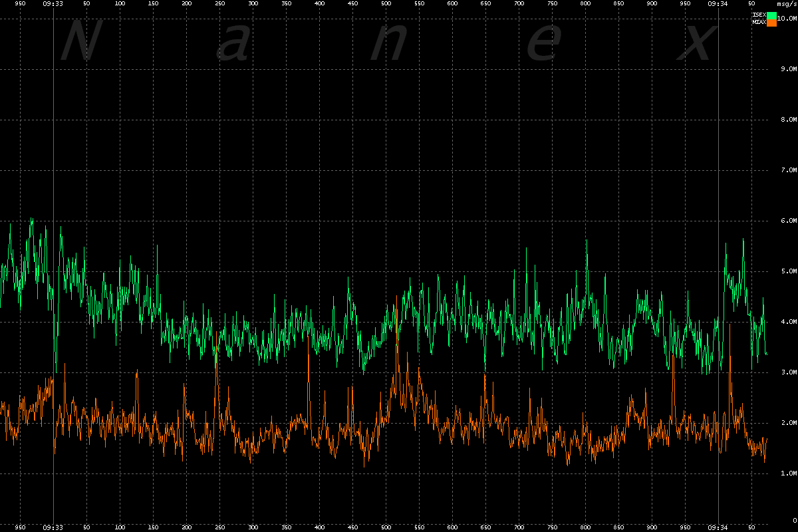The image size is (798, 532).
Task: Click the 9.0M value on the y-axis
Action: point(789,69)
